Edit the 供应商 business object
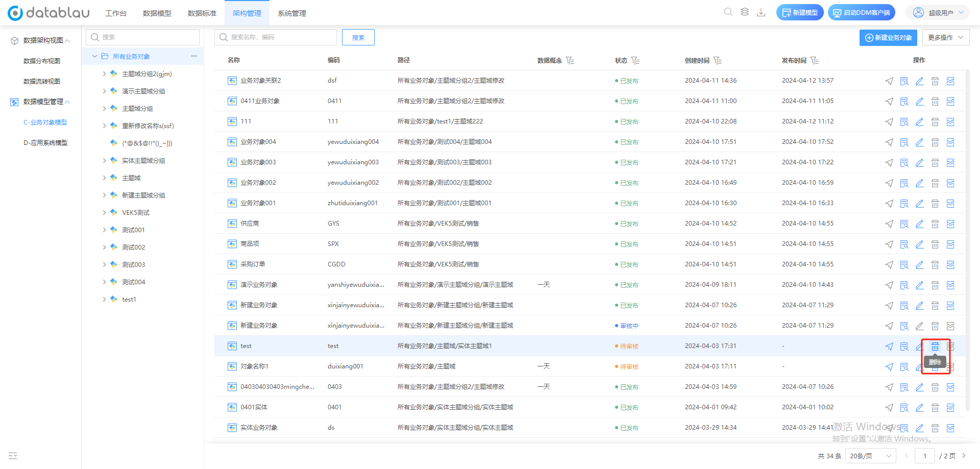 [x=920, y=224]
